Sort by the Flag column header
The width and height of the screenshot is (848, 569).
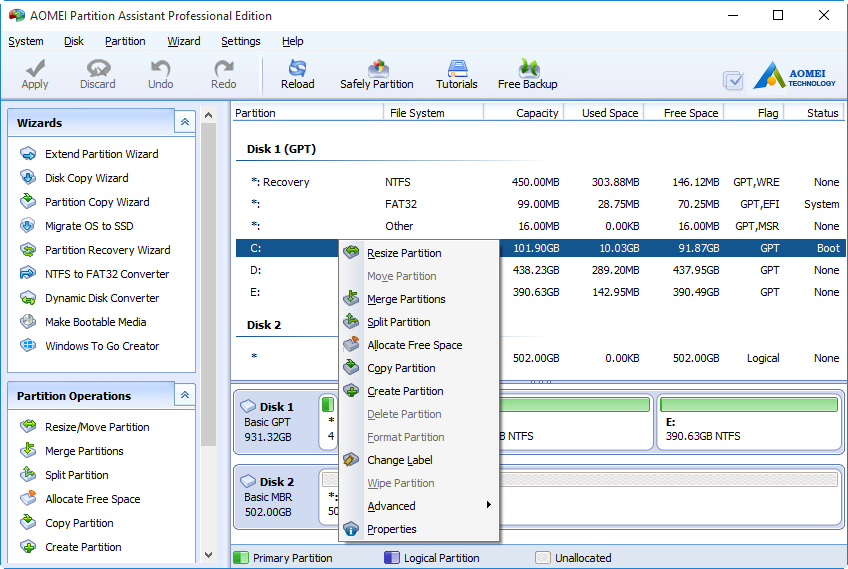coord(754,113)
